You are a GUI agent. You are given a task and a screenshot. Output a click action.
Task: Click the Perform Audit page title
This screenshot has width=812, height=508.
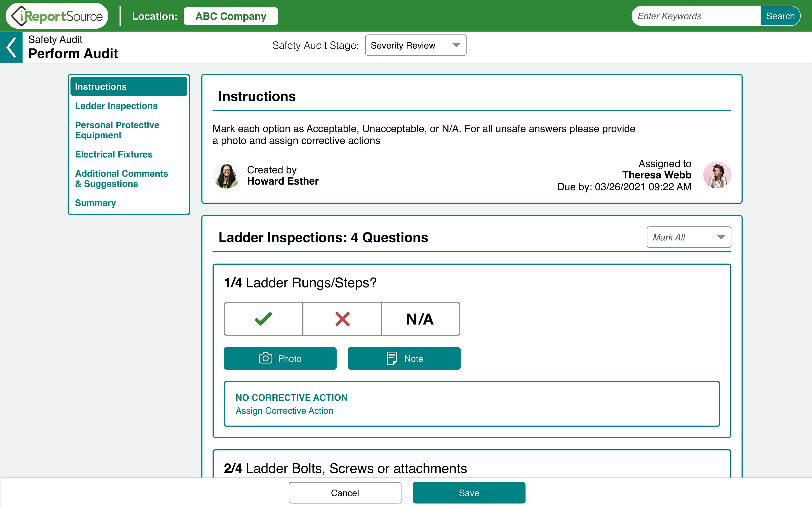[73, 53]
